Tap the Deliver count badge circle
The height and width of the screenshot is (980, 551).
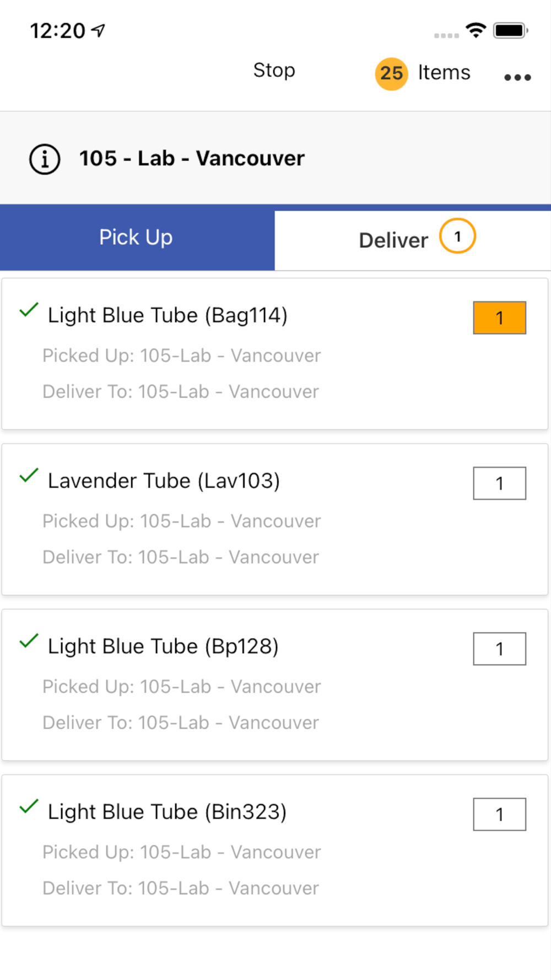[457, 236]
